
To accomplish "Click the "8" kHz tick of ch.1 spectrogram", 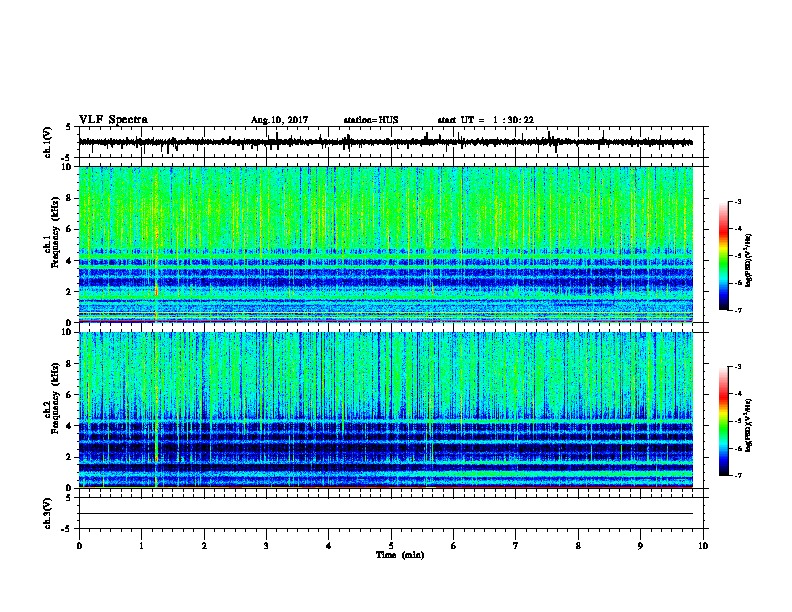I will [x=69, y=198].
